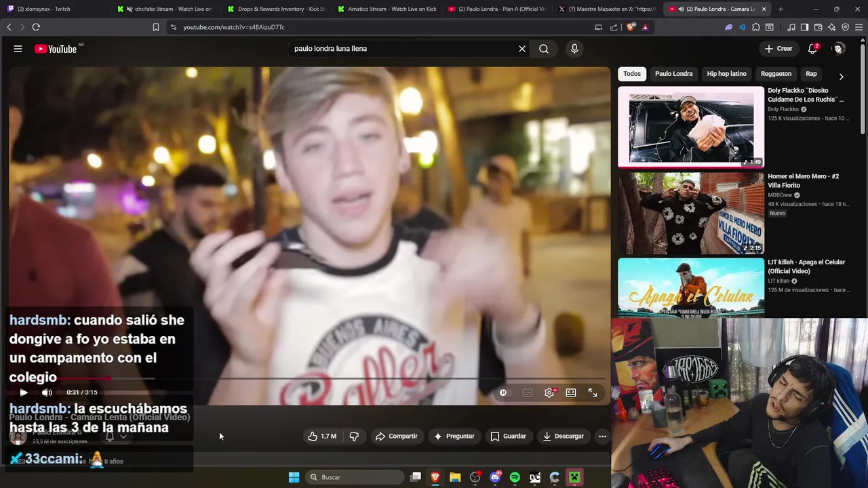This screenshot has width=868, height=488.
Task: Share the video via Compartir
Action: [397, 436]
